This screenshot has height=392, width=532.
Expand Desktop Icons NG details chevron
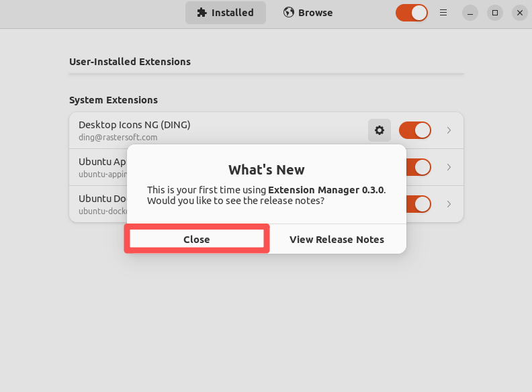tap(449, 130)
